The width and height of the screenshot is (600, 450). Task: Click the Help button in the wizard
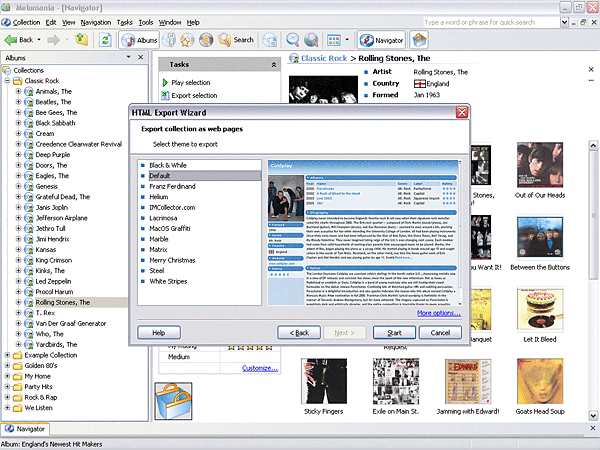point(159,333)
